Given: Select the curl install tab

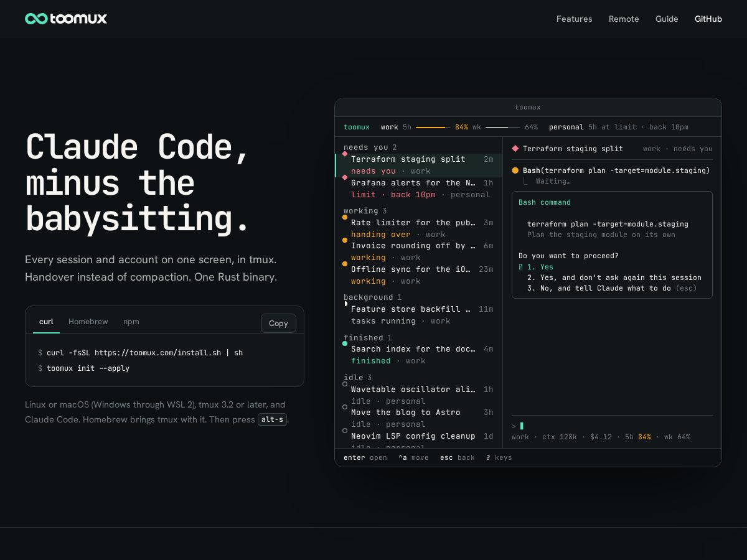Looking at the screenshot, I should [x=46, y=322].
